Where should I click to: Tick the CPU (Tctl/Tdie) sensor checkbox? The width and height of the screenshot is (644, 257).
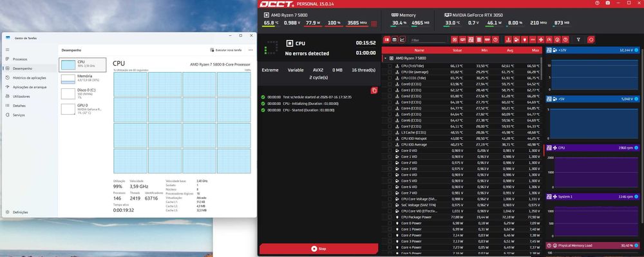[390, 66]
